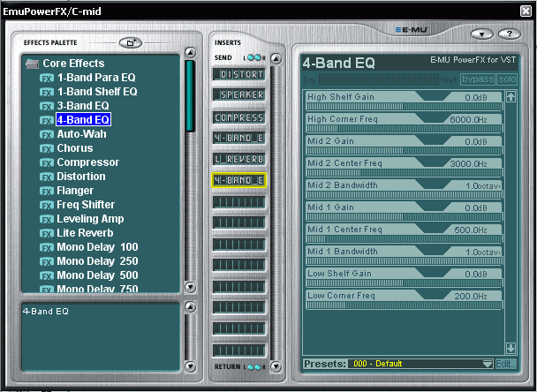Image resolution: width=537 pixels, height=392 pixels.
Task: Toggle the bypass button
Action: click(x=478, y=79)
